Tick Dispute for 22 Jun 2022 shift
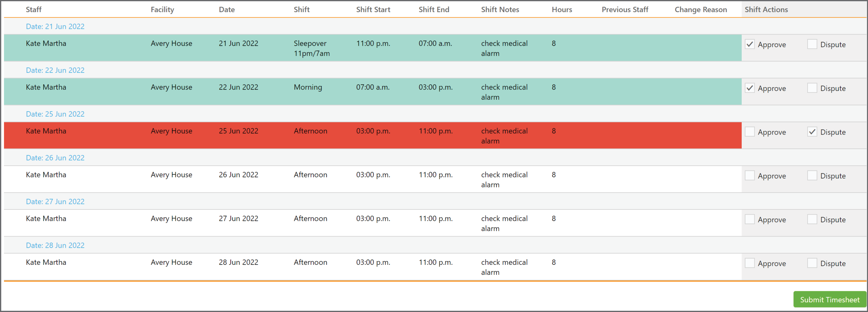This screenshot has height=312, width=868. [x=812, y=88]
